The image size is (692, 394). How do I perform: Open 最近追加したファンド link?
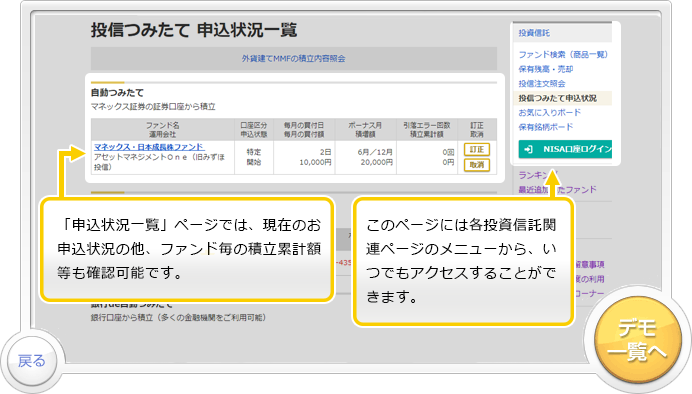(557, 190)
